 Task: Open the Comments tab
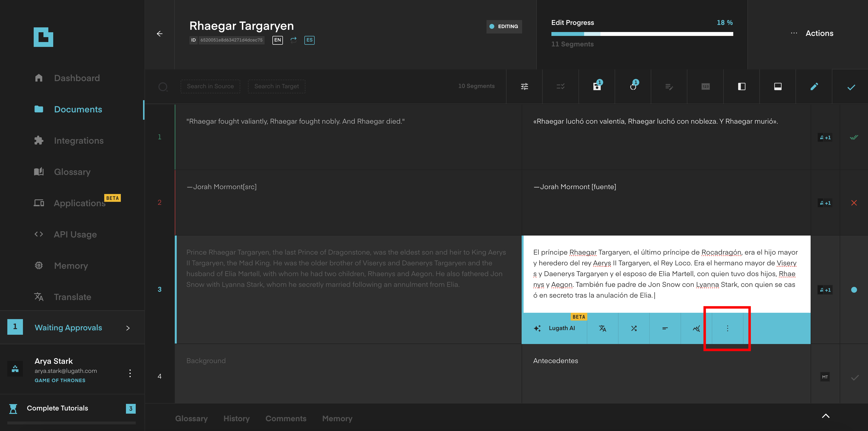286,419
